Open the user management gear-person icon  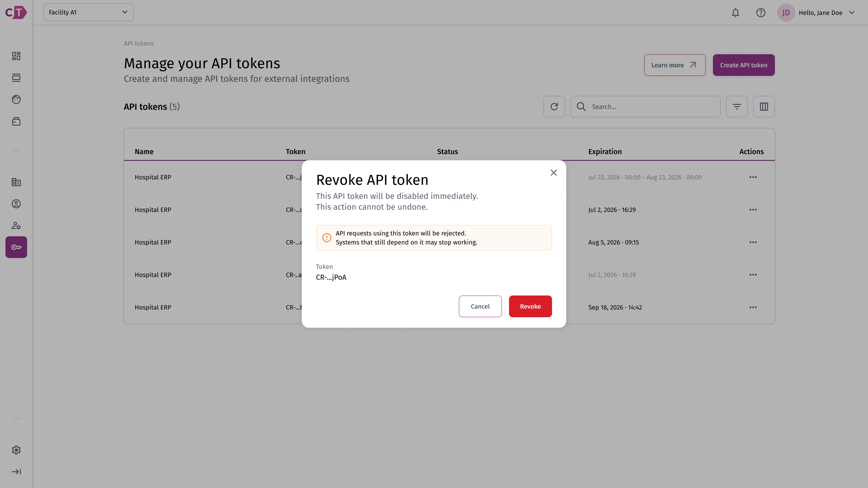click(16, 226)
